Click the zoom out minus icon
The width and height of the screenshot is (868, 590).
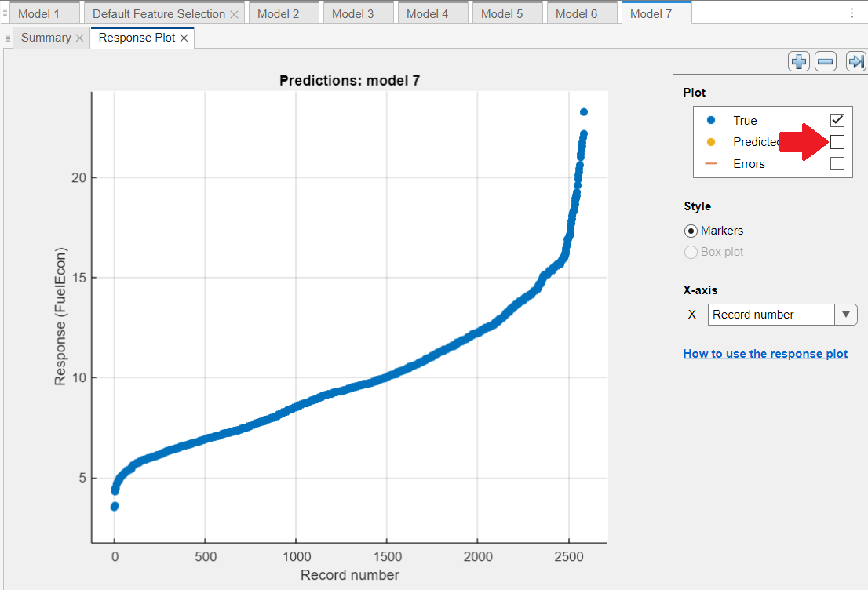pyautogui.click(x=826, y=62)
